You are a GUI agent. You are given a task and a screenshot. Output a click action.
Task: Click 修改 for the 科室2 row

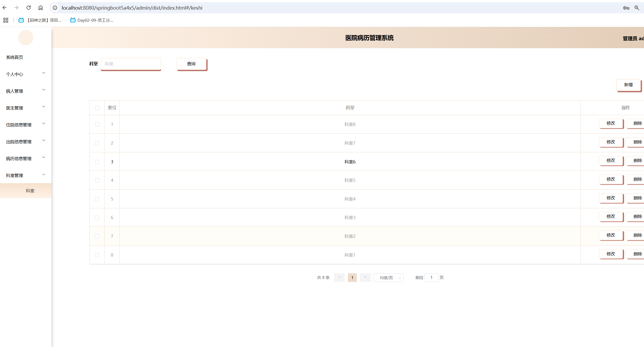click(x=611, y=235)
